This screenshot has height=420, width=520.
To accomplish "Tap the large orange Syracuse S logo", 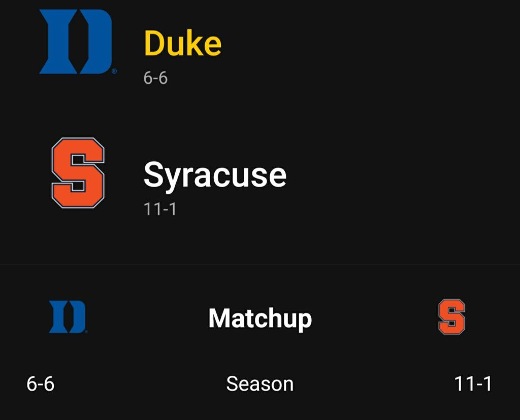I will (x=78, y=172).
